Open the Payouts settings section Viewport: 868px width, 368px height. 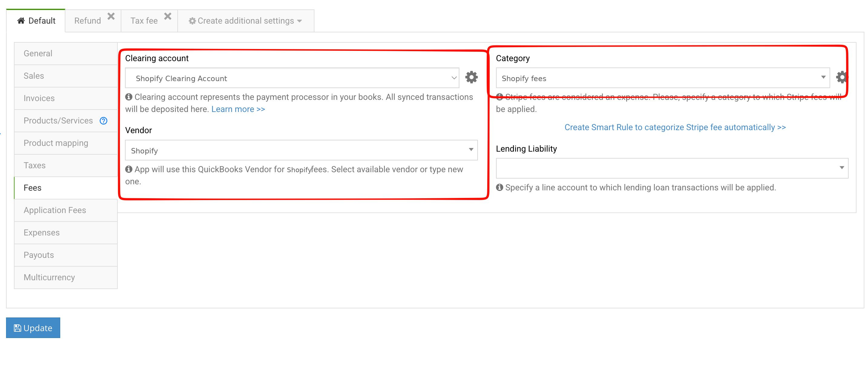pyautogui.click(x=66, y=255)
